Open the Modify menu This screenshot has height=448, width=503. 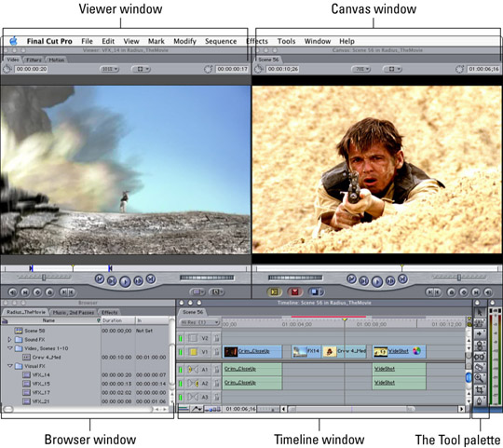[x=184, y=41]
